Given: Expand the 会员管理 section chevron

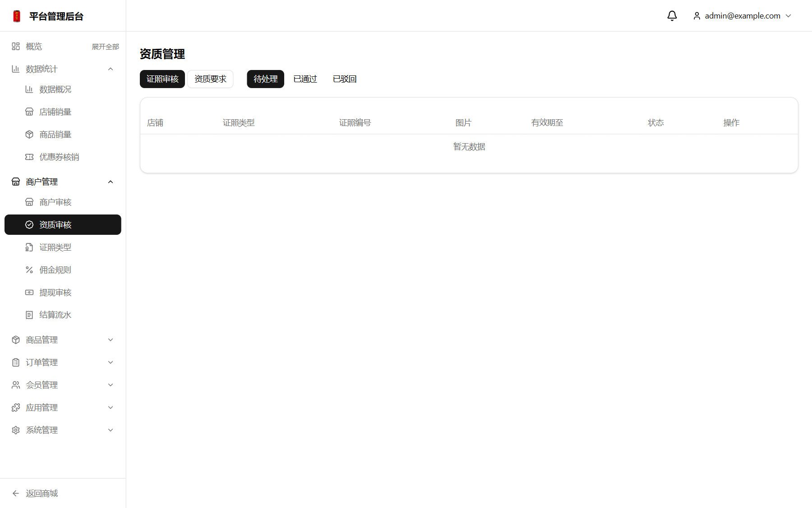Looking at the screenshot, I should click(111, 385).
